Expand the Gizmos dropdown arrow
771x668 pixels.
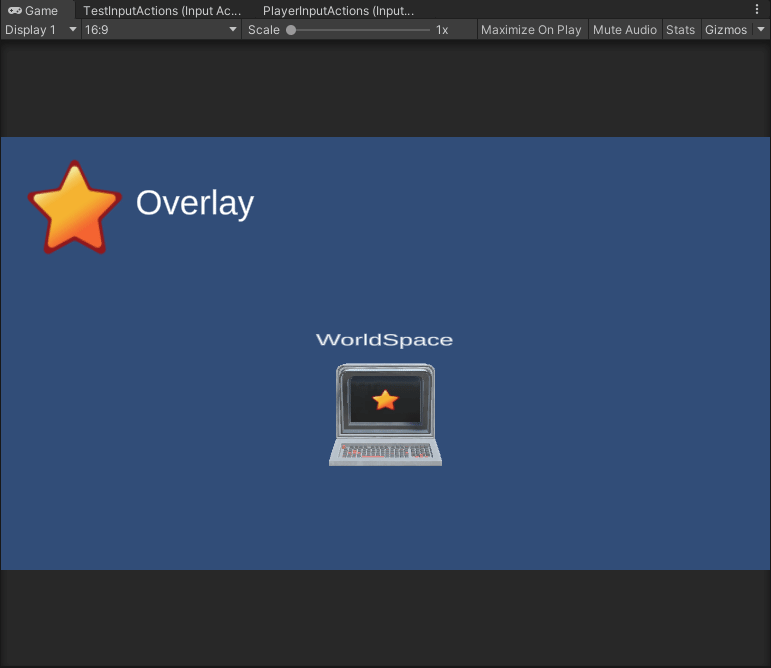click(x=761, y=29)
